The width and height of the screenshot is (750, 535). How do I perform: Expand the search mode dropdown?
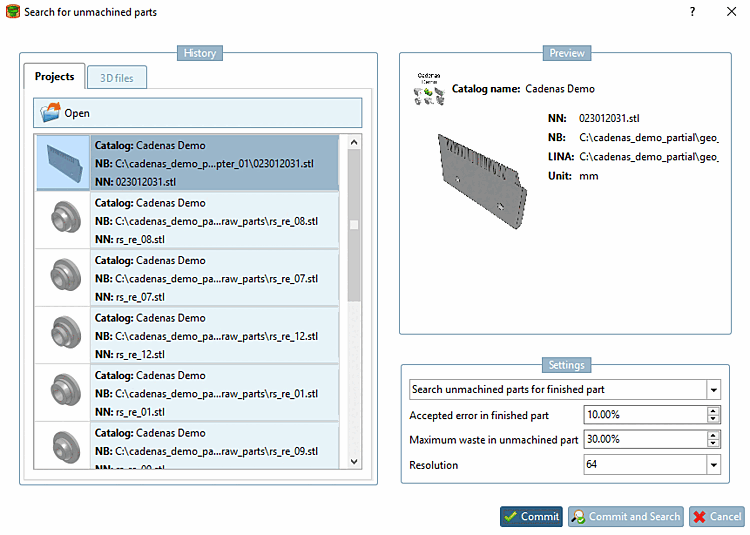pos(713,389)
